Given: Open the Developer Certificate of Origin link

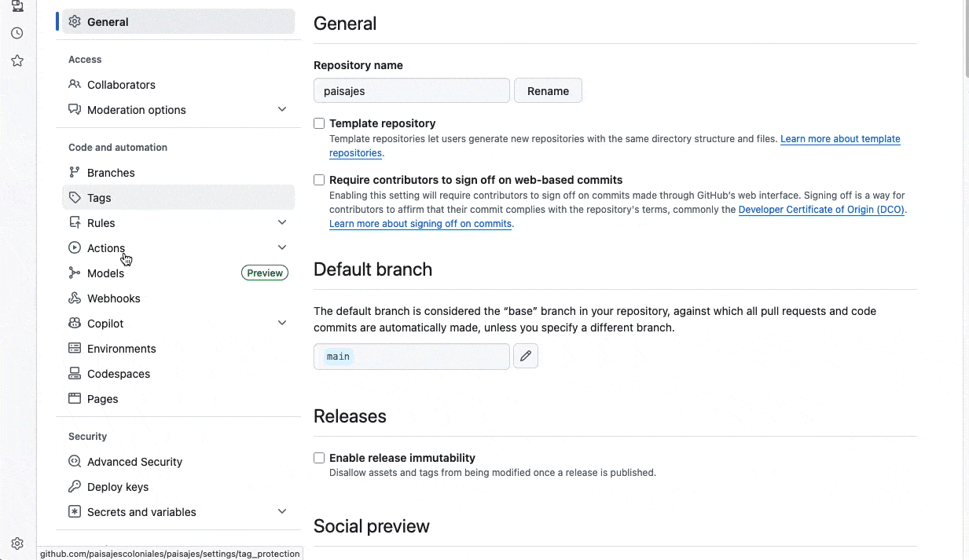Looking at the screenshot, I should click(820, 209).
